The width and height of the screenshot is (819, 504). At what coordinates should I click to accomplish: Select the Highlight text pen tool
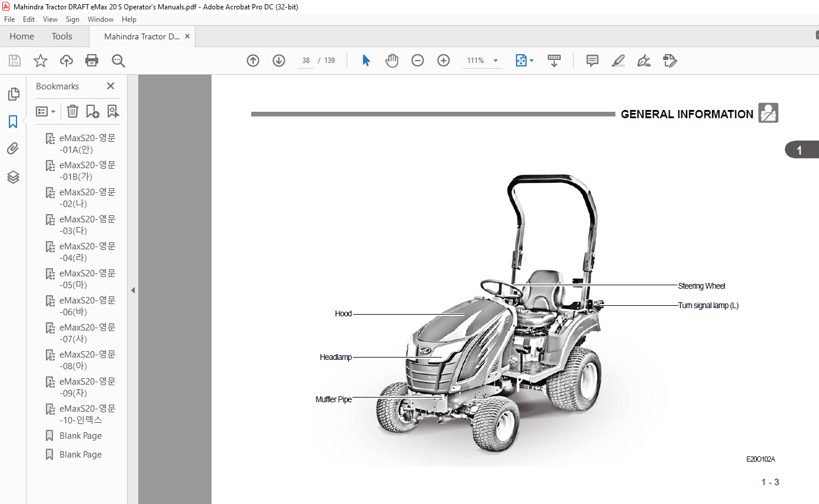pyautogui.click(x=618, y=61)
